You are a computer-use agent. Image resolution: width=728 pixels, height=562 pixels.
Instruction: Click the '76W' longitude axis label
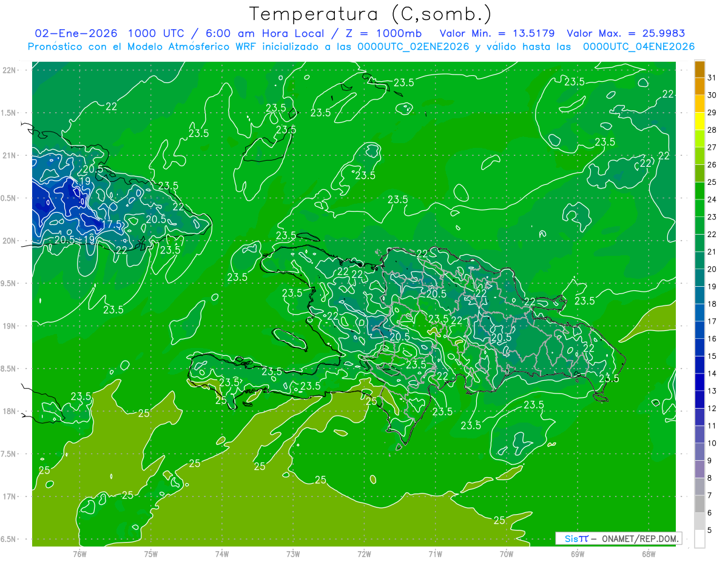[79, 554]
